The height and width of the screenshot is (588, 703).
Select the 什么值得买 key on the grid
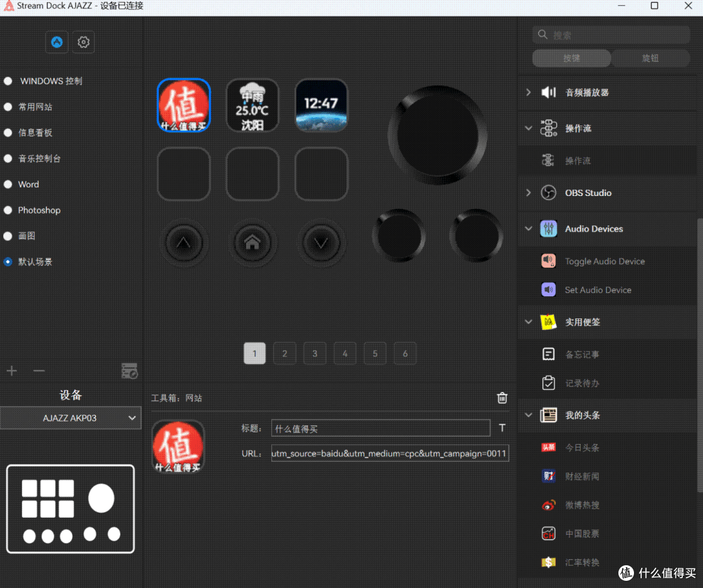coord(184,105)
